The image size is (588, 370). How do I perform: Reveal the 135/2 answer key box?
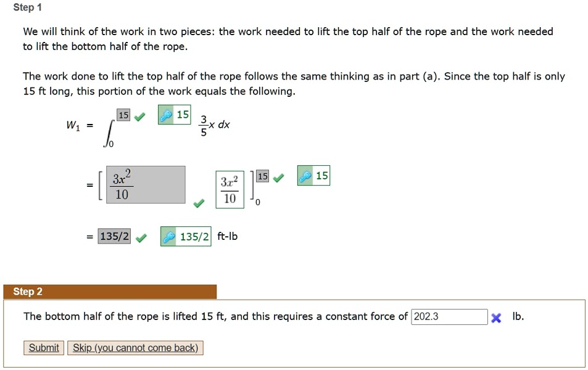coord(185,236)
